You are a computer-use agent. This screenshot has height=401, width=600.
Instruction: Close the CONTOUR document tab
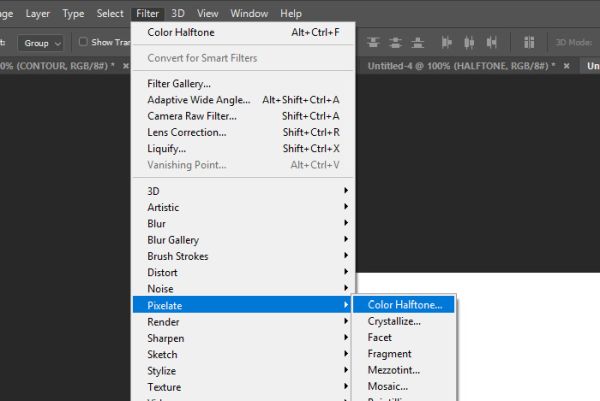click(x=126, y=66)
